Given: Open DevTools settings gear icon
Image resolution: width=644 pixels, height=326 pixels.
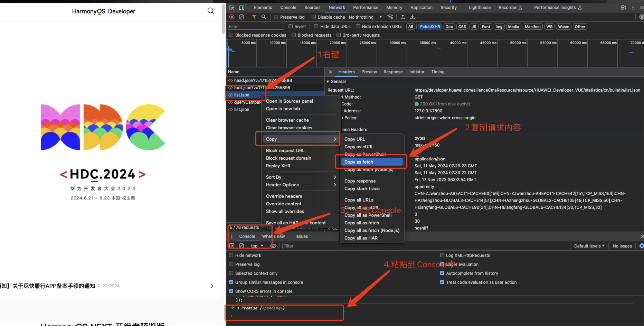Looking at the screenshot, I should click(623, 8).
